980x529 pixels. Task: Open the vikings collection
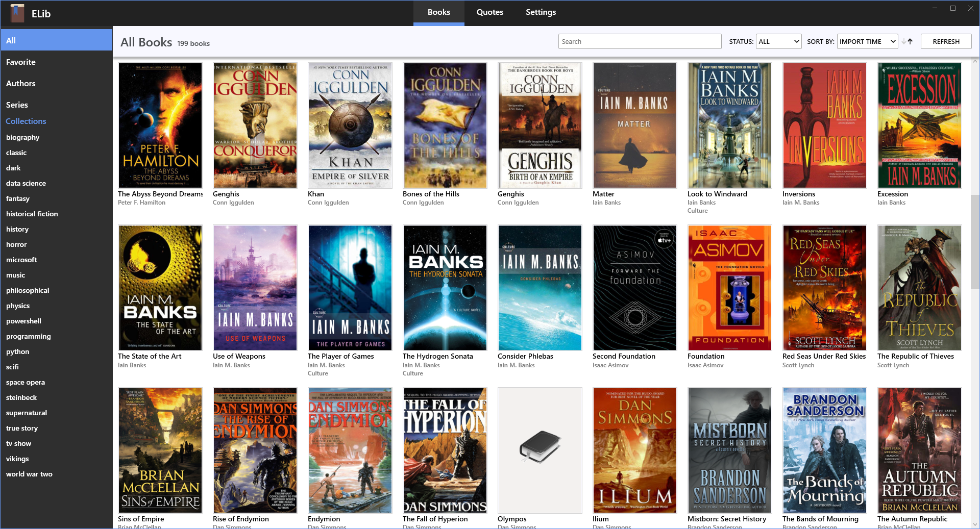coord(17,459)
